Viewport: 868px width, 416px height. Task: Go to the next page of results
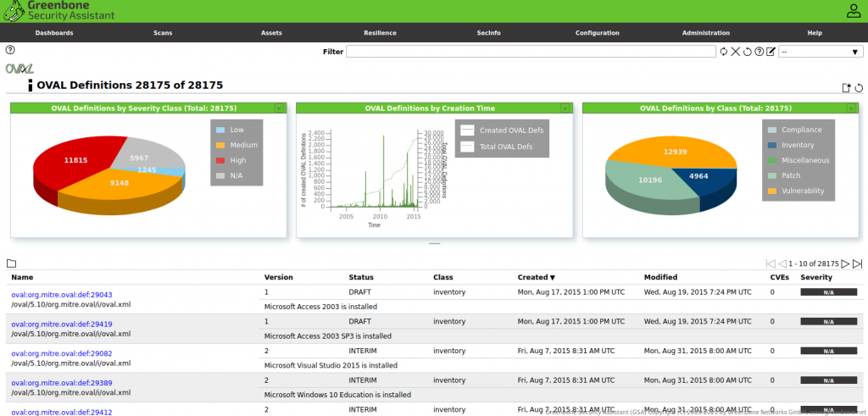pyautogui.click(x=845, y=264)
